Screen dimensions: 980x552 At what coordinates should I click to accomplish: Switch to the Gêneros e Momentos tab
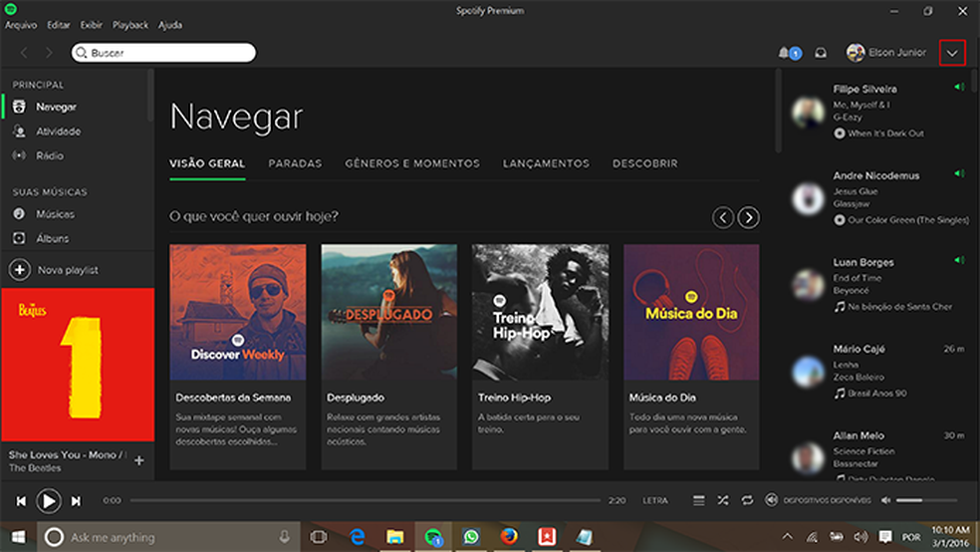[412, 163]
